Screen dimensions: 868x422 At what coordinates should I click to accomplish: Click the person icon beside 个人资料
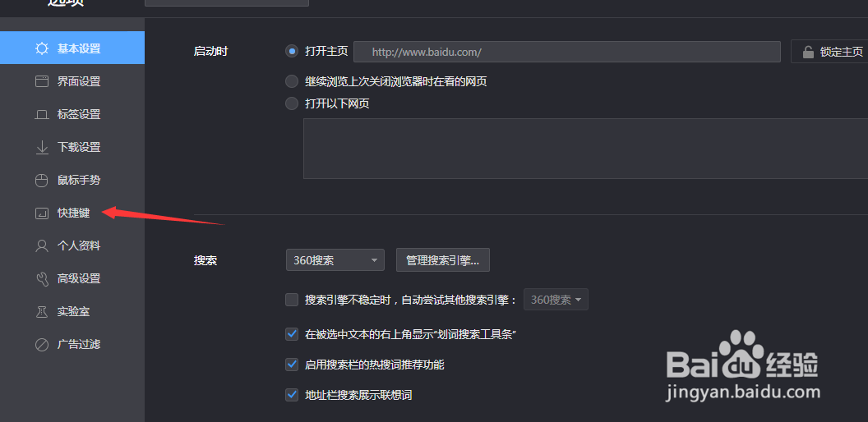coord(42,246)
